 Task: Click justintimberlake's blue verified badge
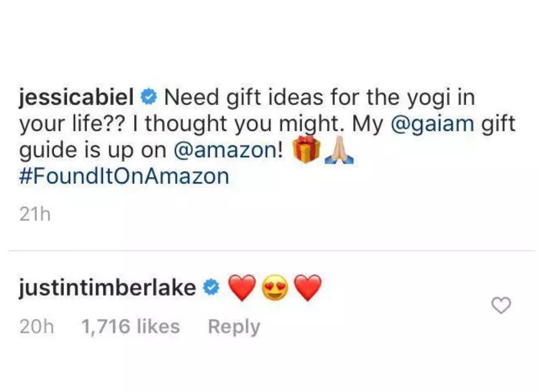point(211,288)
